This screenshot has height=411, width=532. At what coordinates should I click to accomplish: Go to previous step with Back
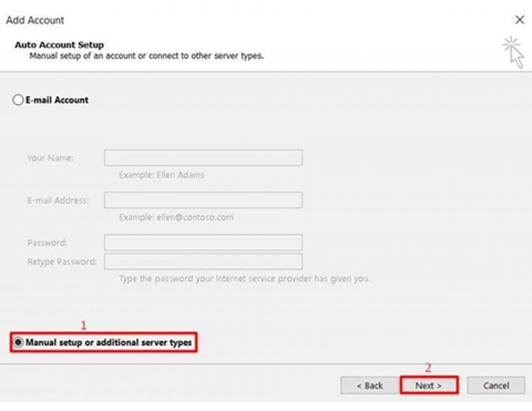coord(370,385)
